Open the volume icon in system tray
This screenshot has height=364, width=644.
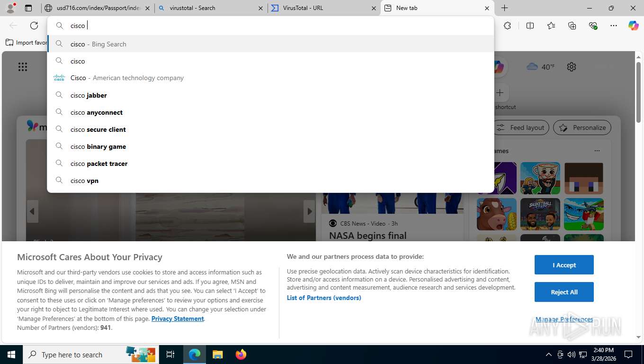point(572,355)
